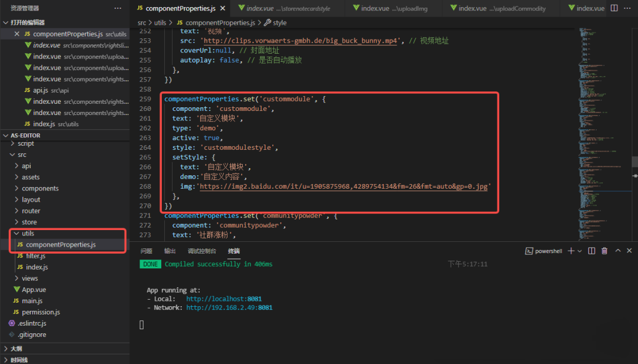Close the terminal panel
638x364 pixels.
629,251
